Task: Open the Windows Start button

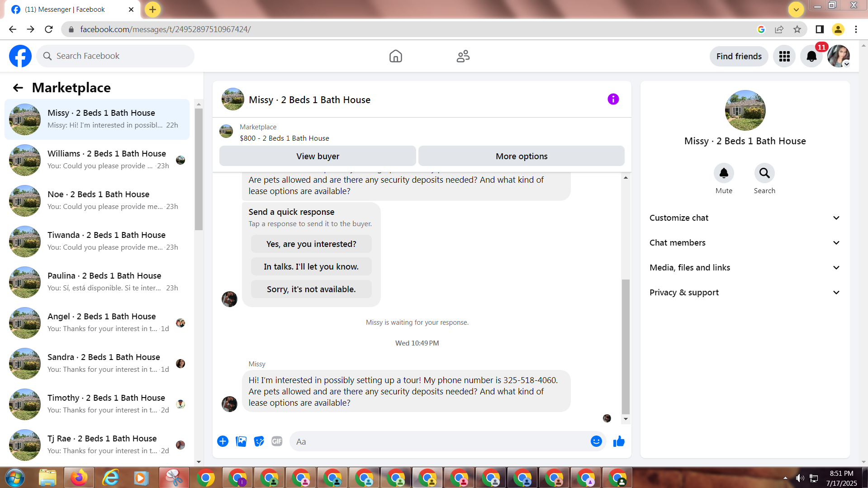Action: (15, 478)
